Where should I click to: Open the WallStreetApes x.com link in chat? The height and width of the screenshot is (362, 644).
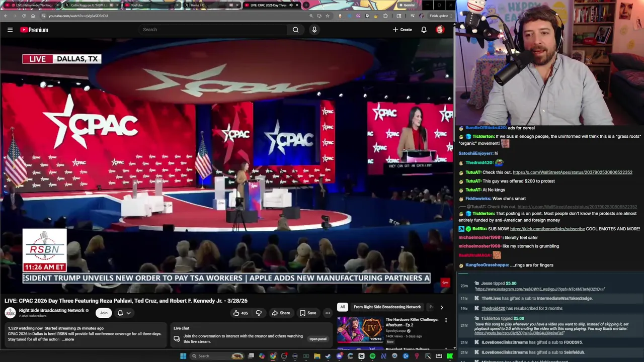[x=573, y=172]
